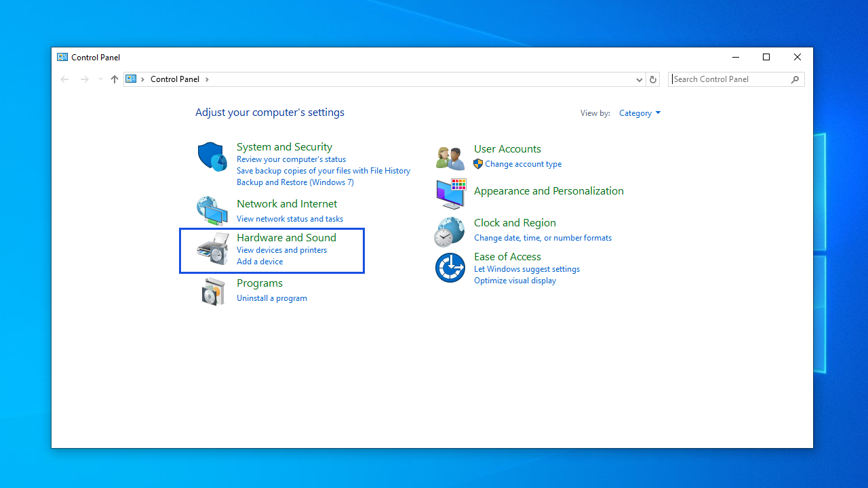Screen dimensions: 868x488
Task: Go up one level with Up arrow
Action: coord(115,79)
